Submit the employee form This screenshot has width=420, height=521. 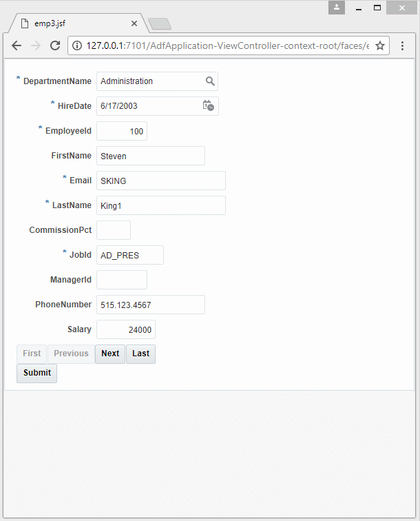pos(37,373)
